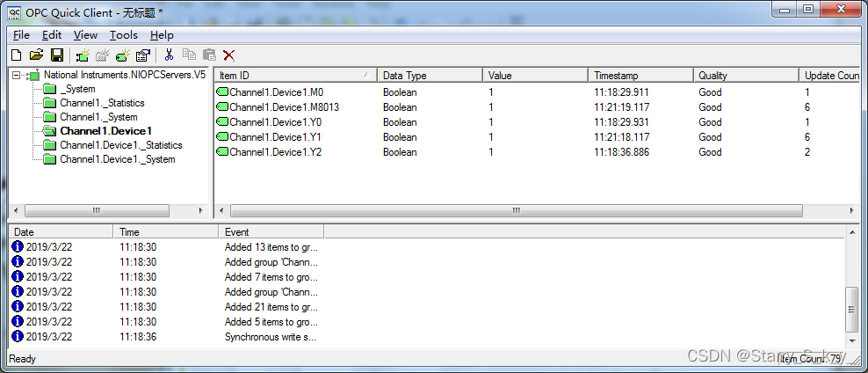Click the event log scroll down arrow

(x=852, y=340)
